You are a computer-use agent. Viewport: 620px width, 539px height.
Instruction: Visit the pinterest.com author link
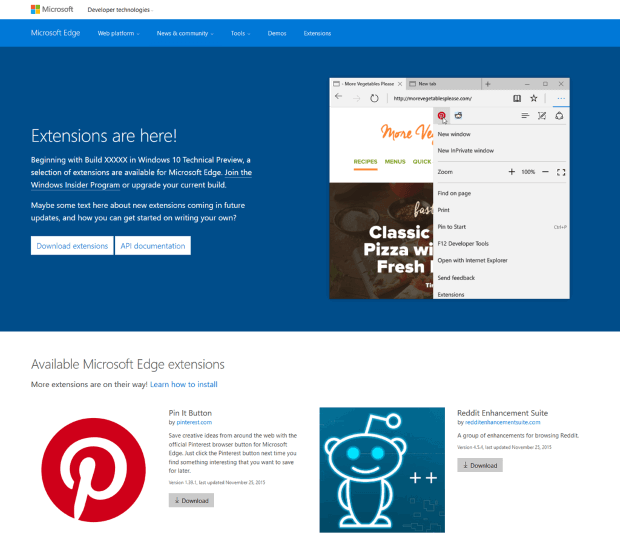(x=194, y=422)
